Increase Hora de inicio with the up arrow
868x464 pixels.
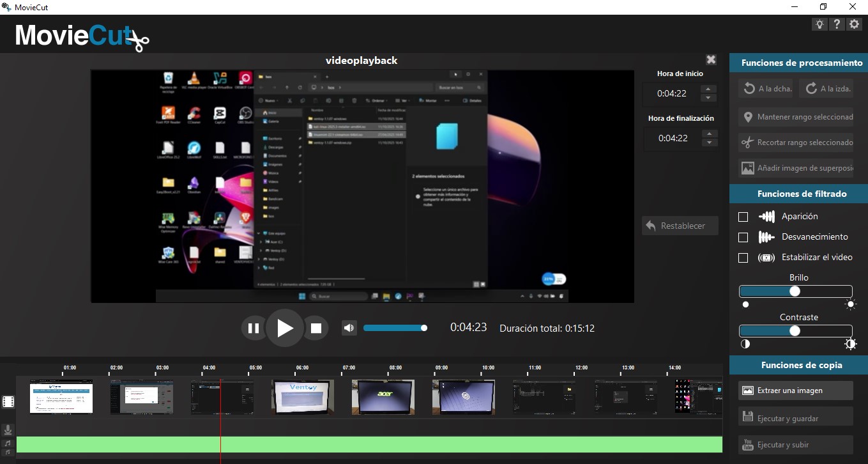click(x=709, y=90)
